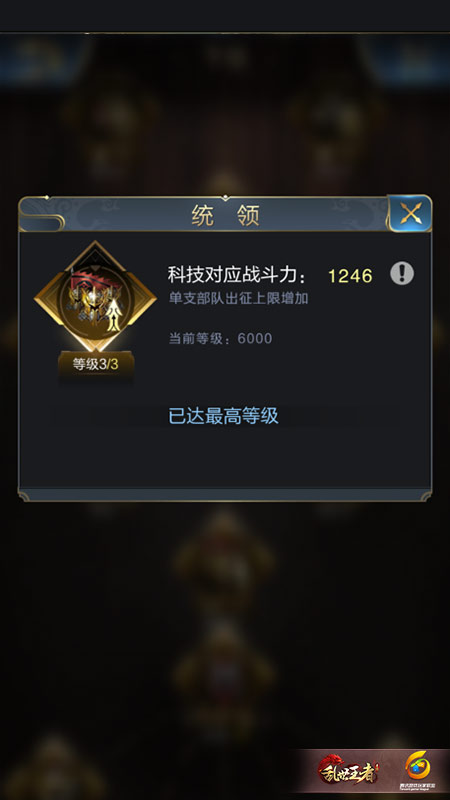
Task: Click the 乱世王者 game logo
Action: pyautogui.click(x=348, y=769)
